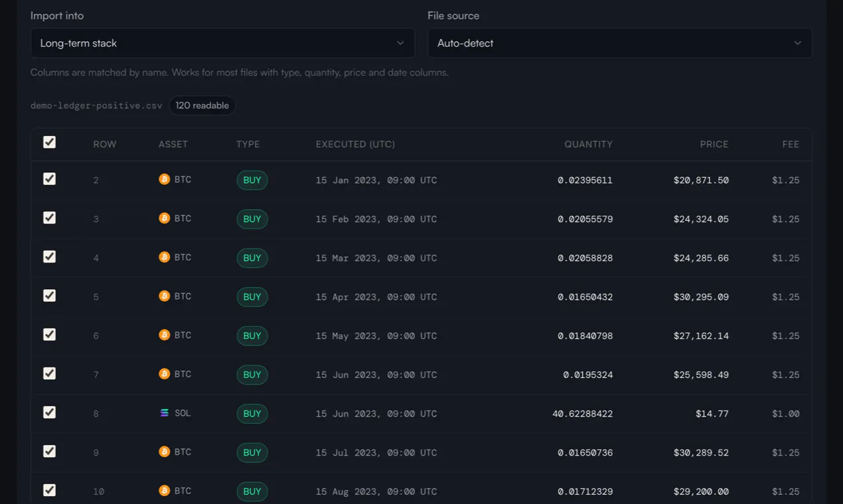Viewport: 843px width, 504px height.
Task: Click the BUY tag in row 10
Action: tap(252, 491)
